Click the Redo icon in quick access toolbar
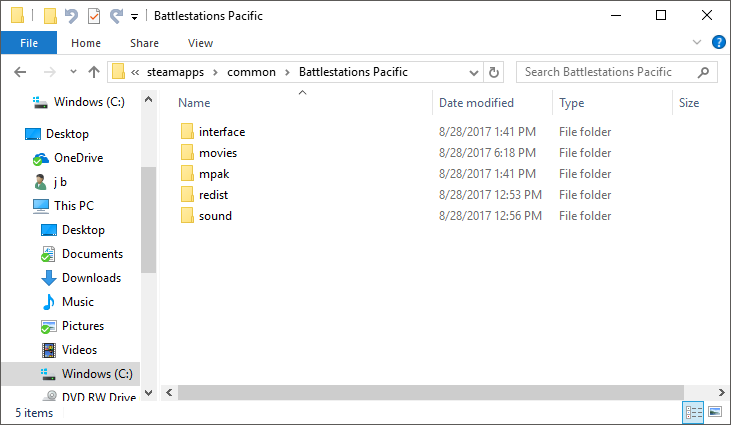Screen dimensions: 731x425 (x=116, y=16)
